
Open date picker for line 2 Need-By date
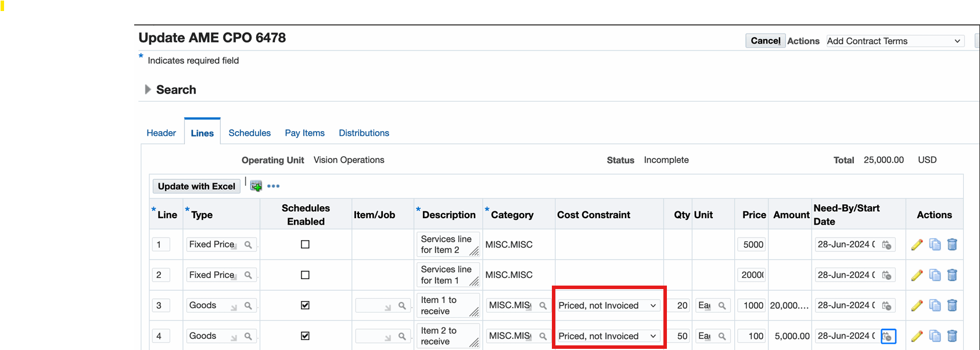[x=886, y=275]
